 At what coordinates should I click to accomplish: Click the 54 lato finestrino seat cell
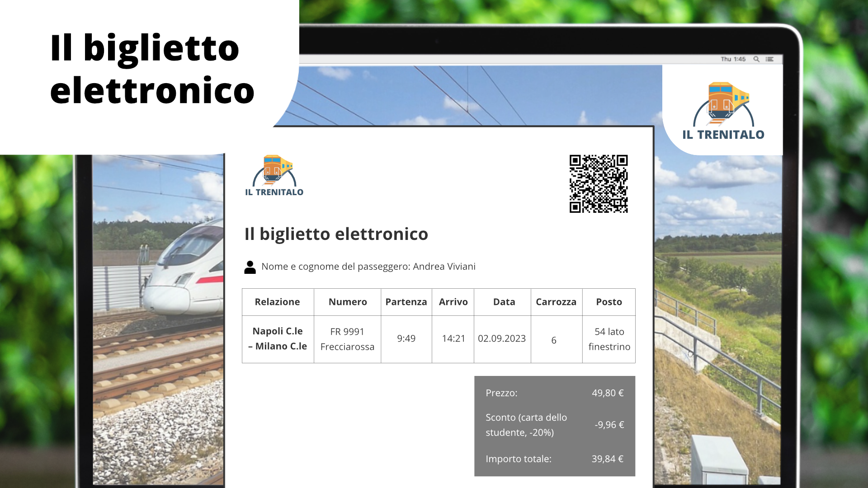(609, 339)
